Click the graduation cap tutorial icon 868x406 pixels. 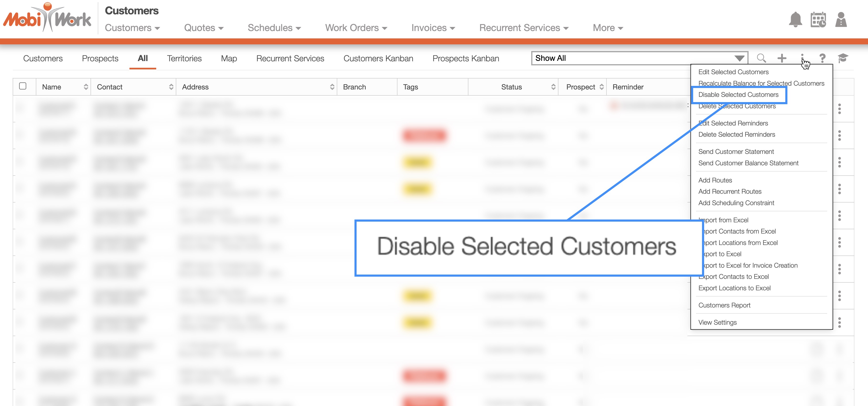tap(843, 58)
